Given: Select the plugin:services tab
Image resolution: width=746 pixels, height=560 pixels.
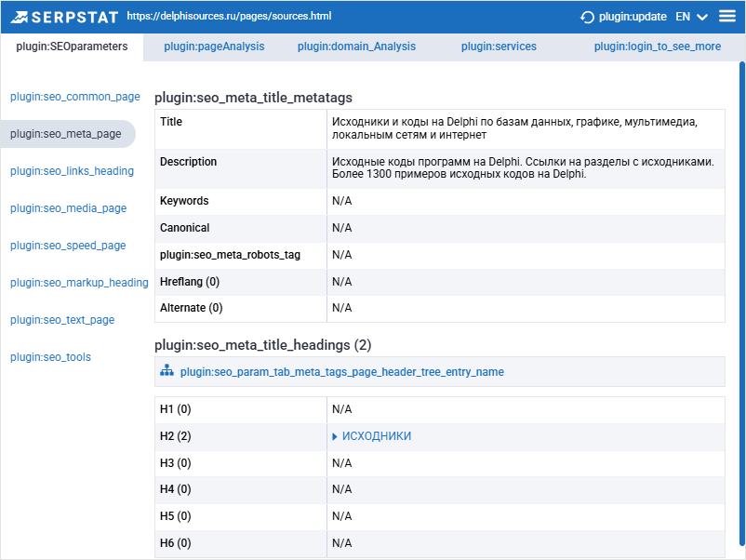Looking at the screenshot, I should tap(497, 46).
